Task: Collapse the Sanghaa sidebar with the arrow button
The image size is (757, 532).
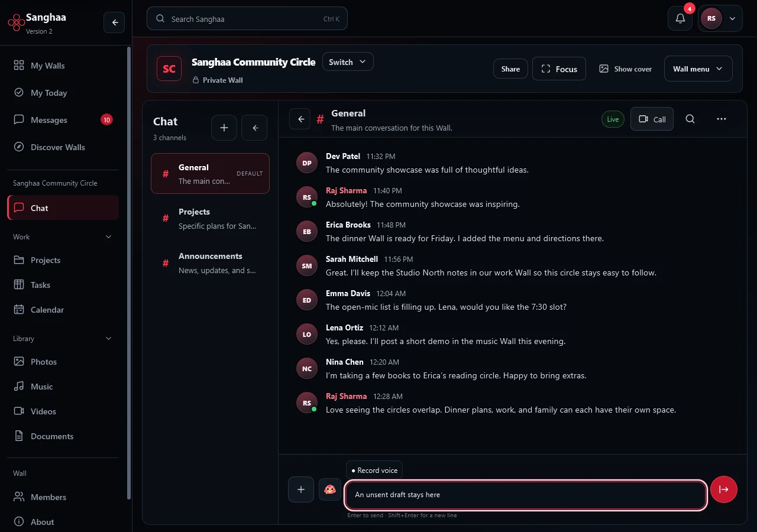Action: tap(114, 22)
